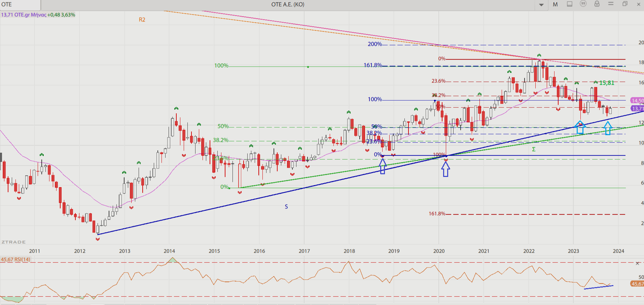Change the M monthly timeframe selector

tap(555, 4)
